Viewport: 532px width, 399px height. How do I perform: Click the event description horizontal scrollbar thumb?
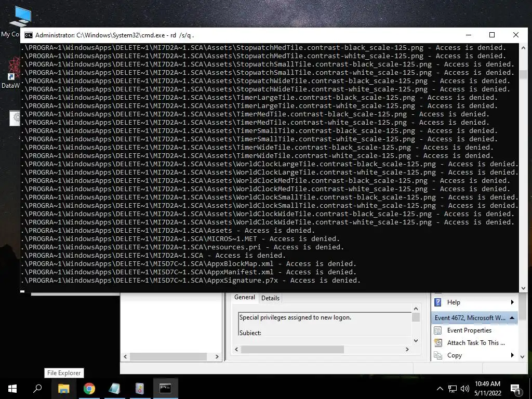pyautogui.click(x=292, y=349)
